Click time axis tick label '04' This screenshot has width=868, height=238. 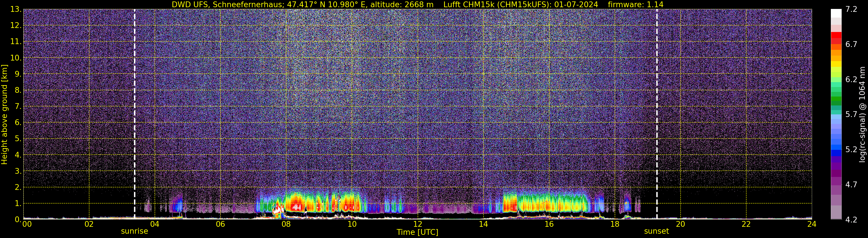(155, 224)
